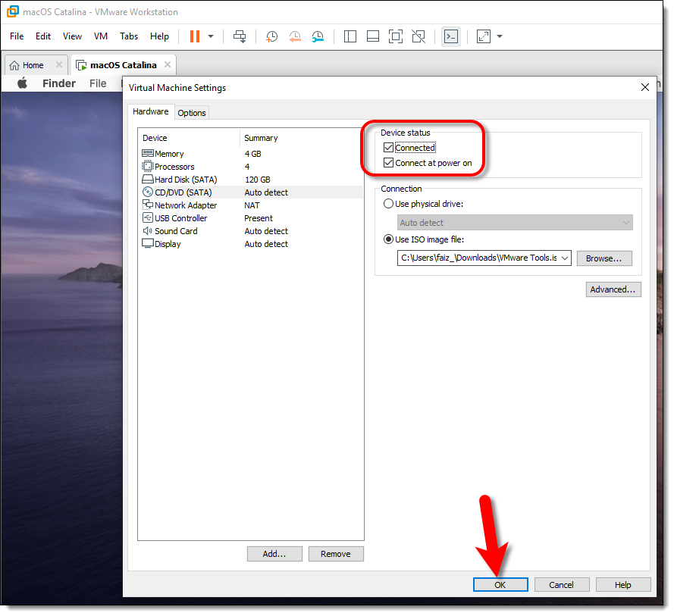This screenshot has width=674, height=616.
Task: Close the Virtual Machine Settings dialog
Action: (644, 88)
